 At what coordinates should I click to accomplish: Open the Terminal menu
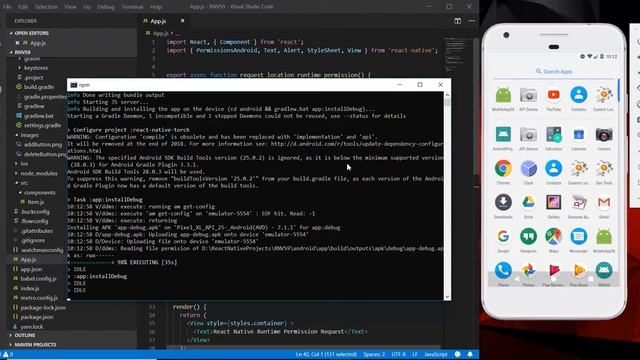[132, 7]
